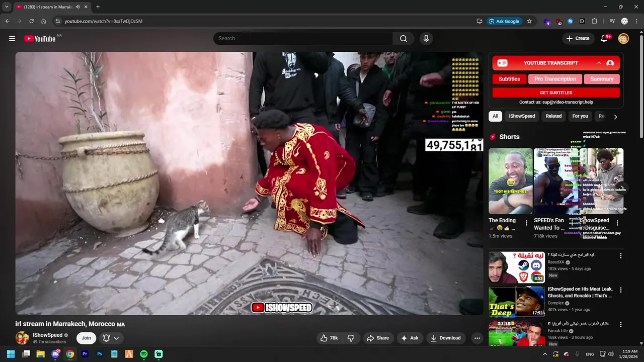Screen dimensions: 644x362
Task: Click the GET SUBTITLES button
Action: [556, 93]
